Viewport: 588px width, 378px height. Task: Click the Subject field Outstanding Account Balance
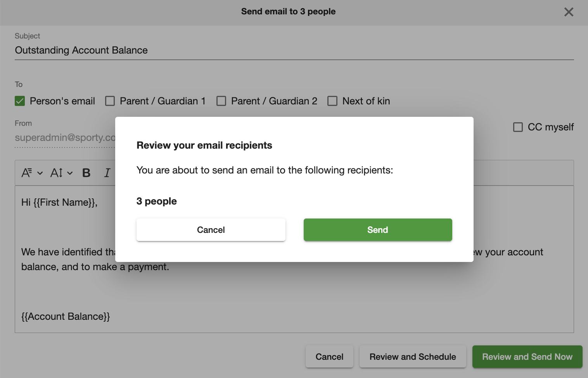pyautogui.click(x=294, y=50)
